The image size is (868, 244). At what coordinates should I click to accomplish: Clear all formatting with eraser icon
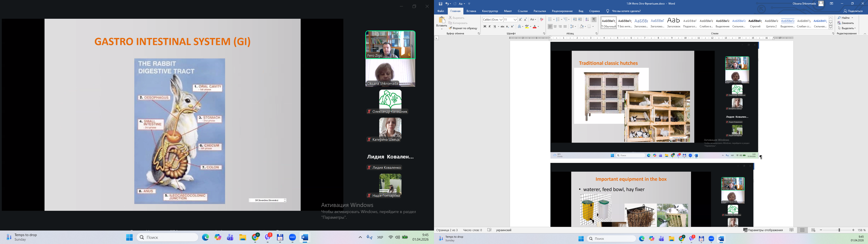coord(542,20)
